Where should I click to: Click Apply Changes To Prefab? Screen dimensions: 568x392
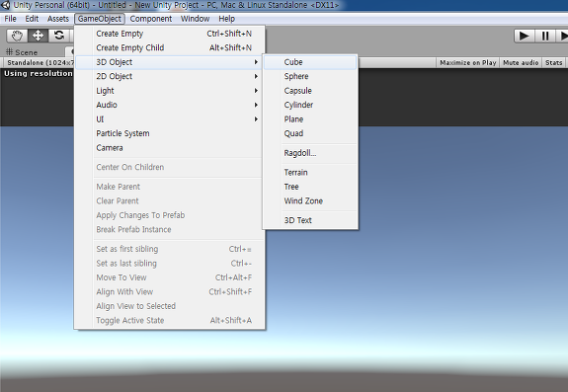(169, 215)
